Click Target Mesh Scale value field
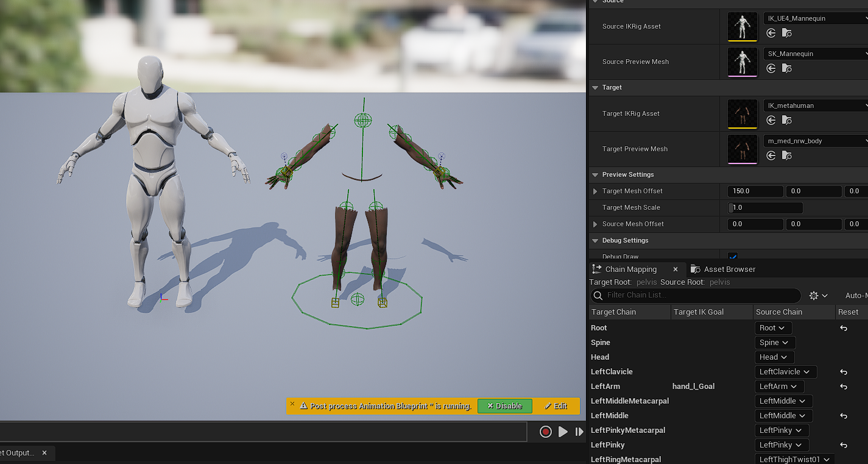 [x=765, y=207]
